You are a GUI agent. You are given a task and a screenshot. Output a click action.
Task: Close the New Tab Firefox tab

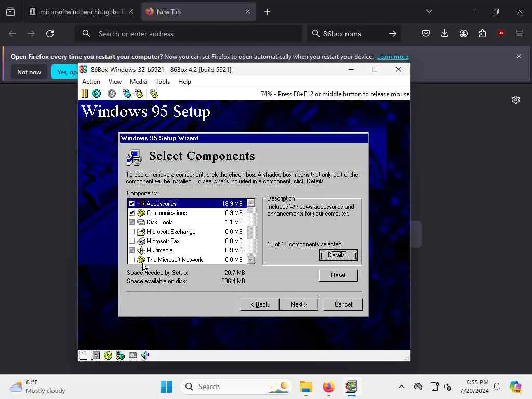coord(248,11)
